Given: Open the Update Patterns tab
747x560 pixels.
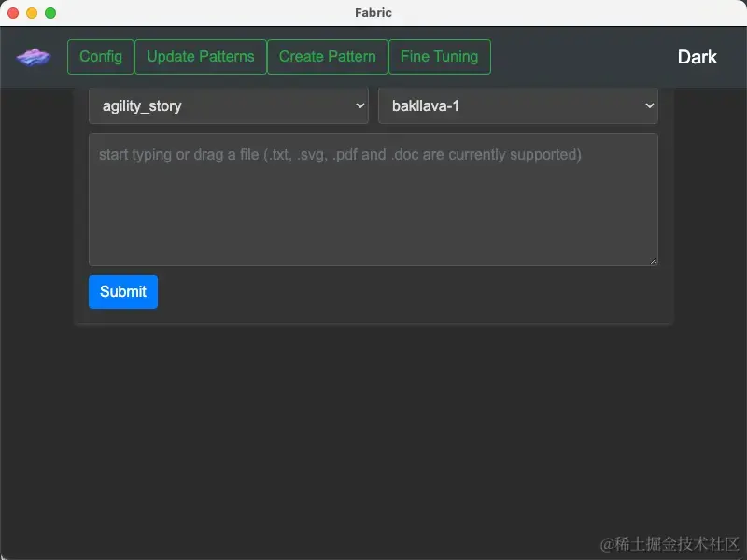Looking at the screenshot, I should [x=201, y=57].
